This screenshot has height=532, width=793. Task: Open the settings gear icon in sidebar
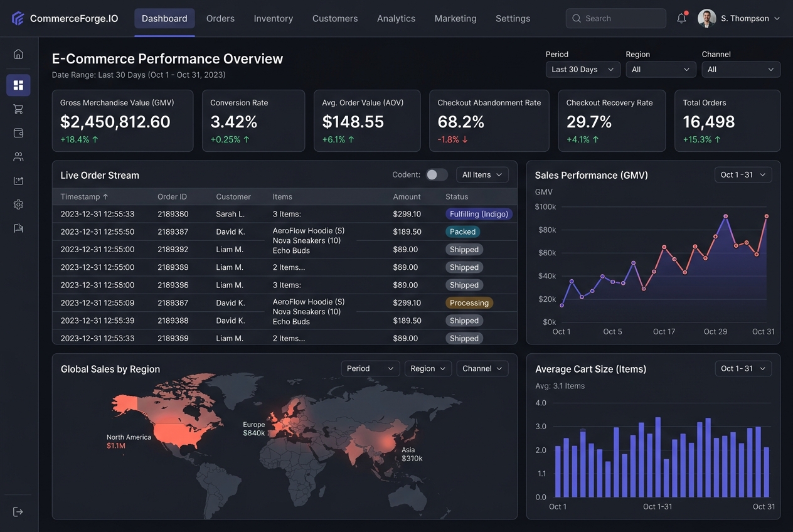[x=18, y=205]
